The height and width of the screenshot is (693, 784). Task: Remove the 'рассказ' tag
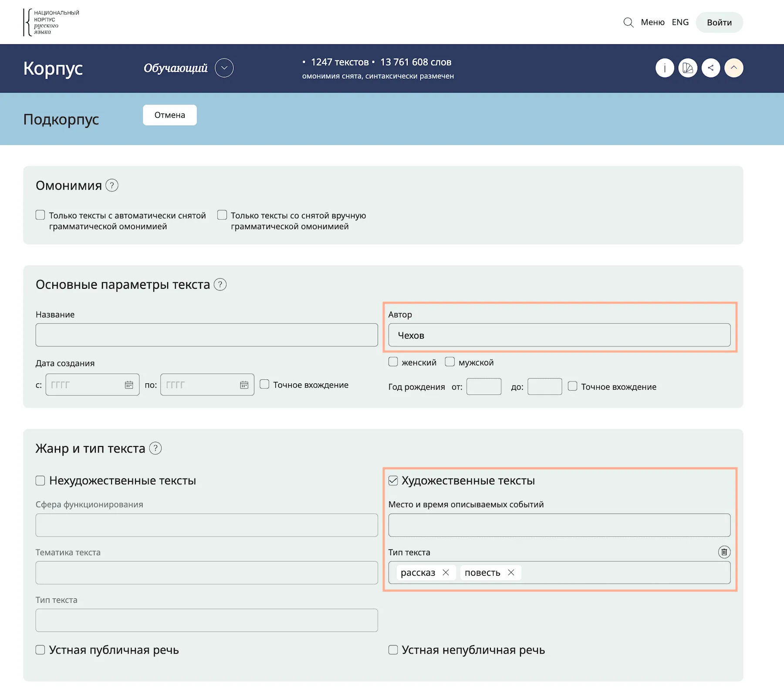pyautogui.click(x=446, y=572)
